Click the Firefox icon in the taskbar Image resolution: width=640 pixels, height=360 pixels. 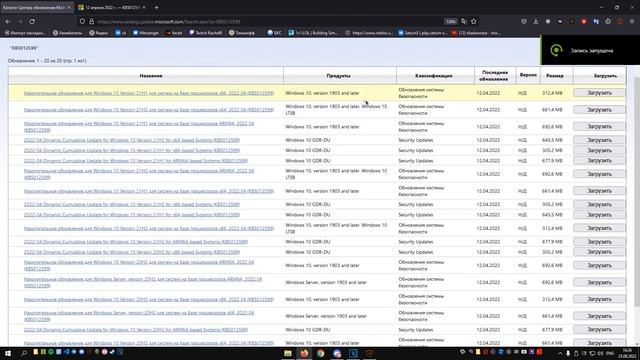click(x=304, y=353)
